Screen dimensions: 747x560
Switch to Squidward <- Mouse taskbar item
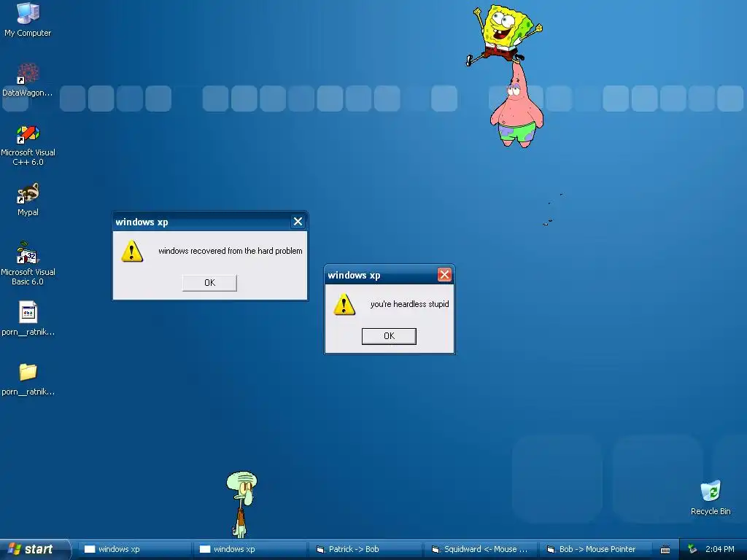click(480, 549)
